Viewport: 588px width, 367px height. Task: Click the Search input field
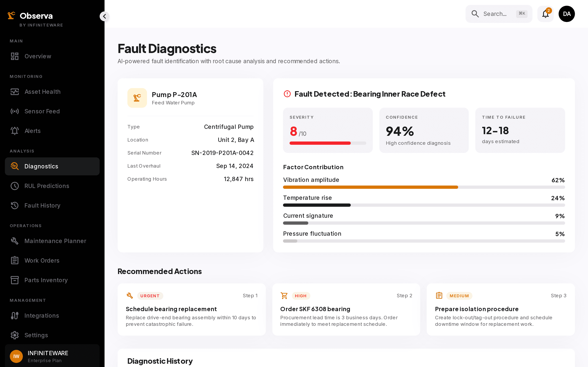pos(499,14)
